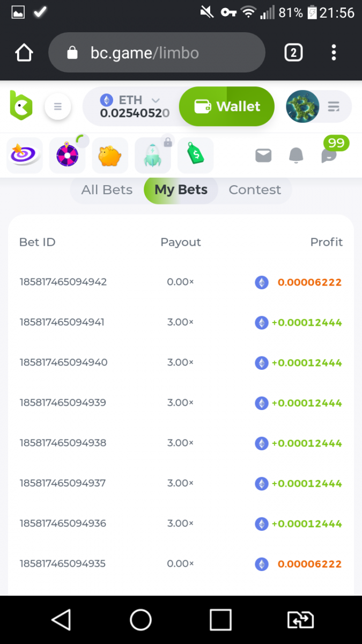The image size is (362, 644).
Task: Select the My Bets tab
Action: pyautogui.click(x=181, y=190)
